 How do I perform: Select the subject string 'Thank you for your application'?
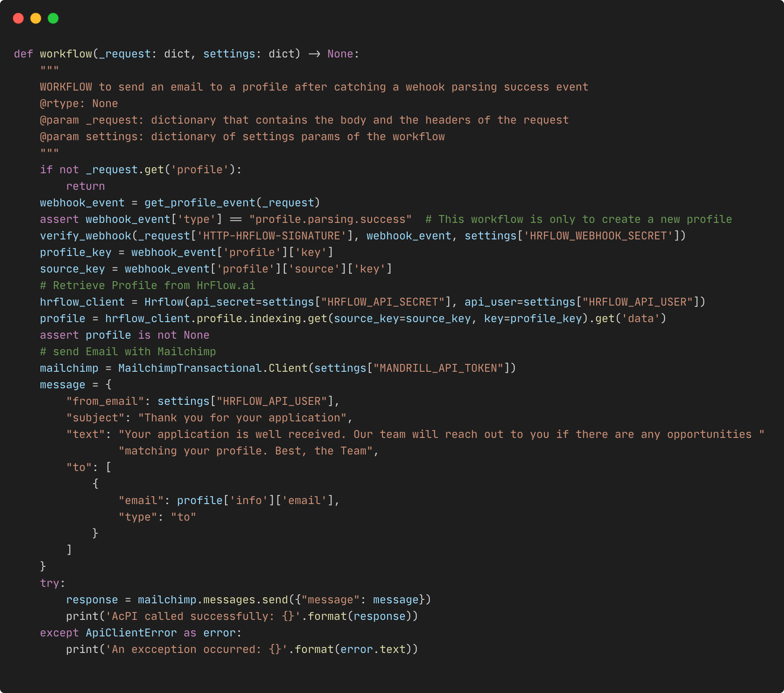click(x=244, y=417)
